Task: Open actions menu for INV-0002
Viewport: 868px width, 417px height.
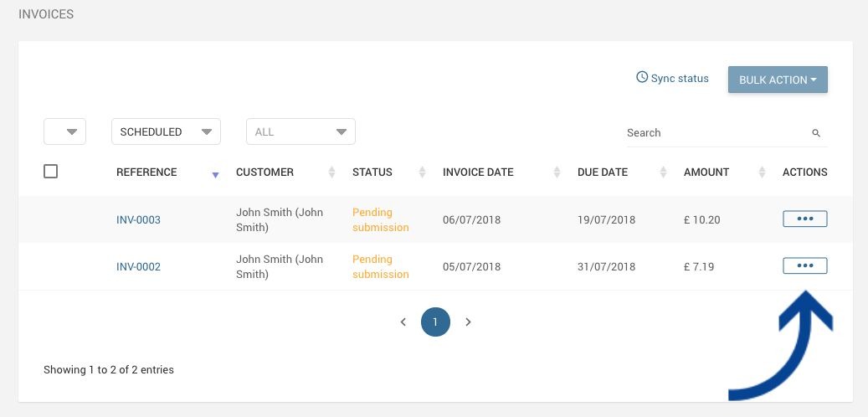Action: click(x=805, y=265)
